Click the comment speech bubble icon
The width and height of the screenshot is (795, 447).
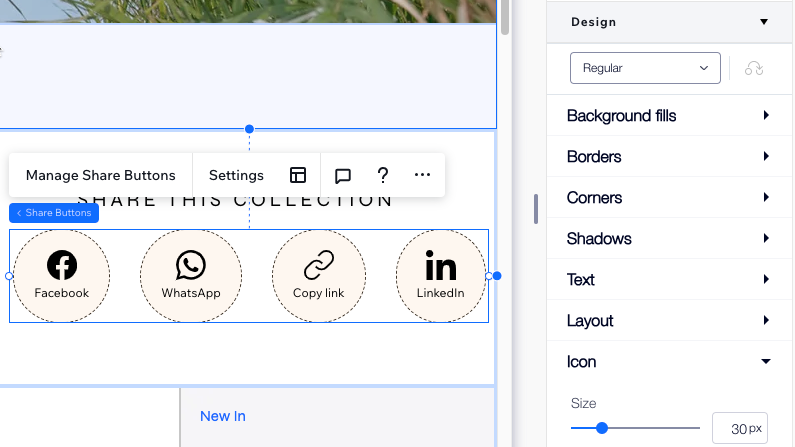[343, 176]
